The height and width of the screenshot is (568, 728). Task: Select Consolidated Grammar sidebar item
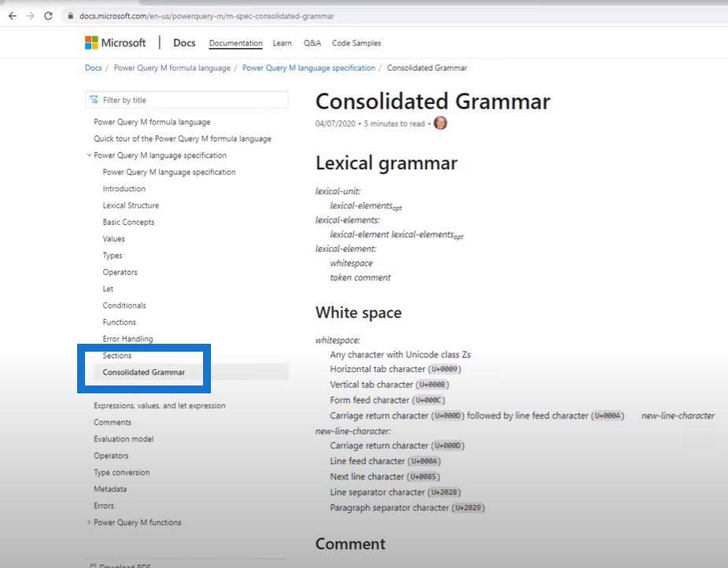pos(143,372)
